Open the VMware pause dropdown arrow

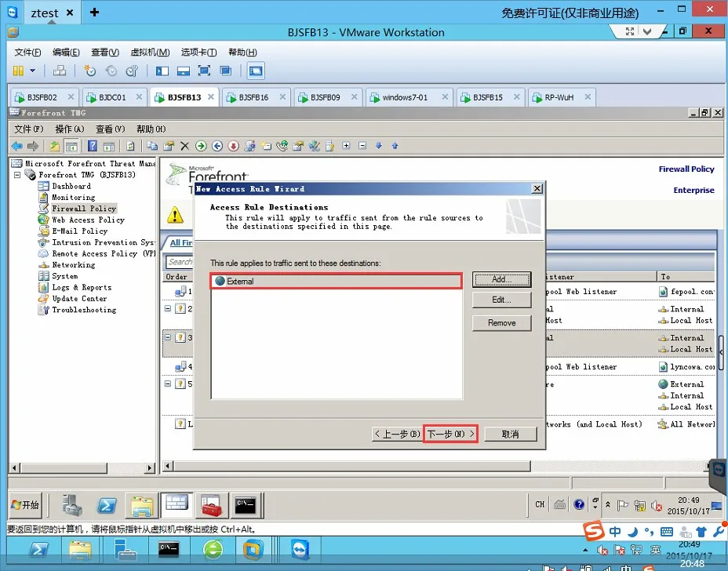point(32,71)
